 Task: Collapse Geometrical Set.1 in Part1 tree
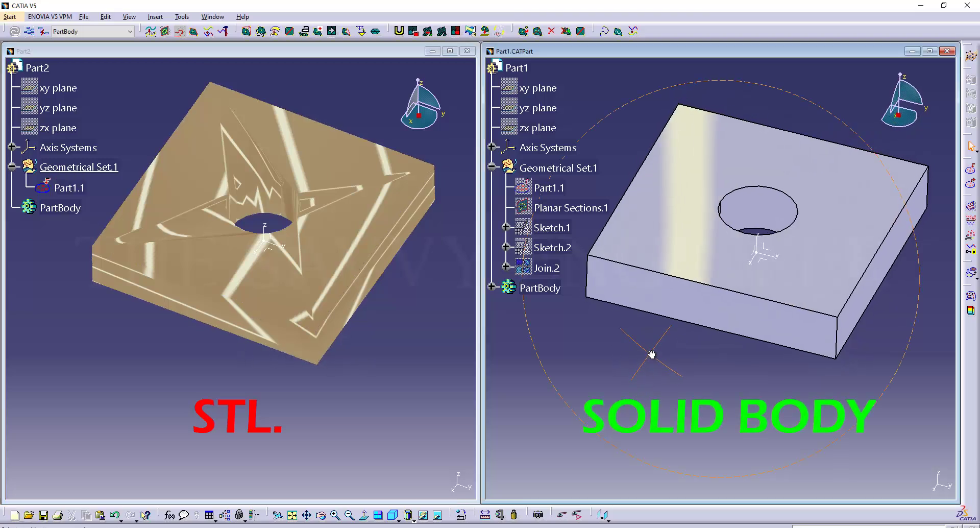pyautogui.click(x=491, y=166)
